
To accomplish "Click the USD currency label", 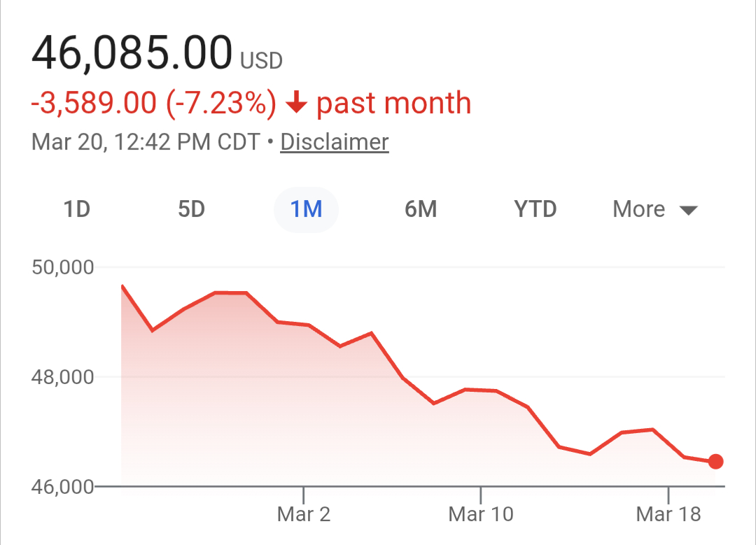I will 261,62.
